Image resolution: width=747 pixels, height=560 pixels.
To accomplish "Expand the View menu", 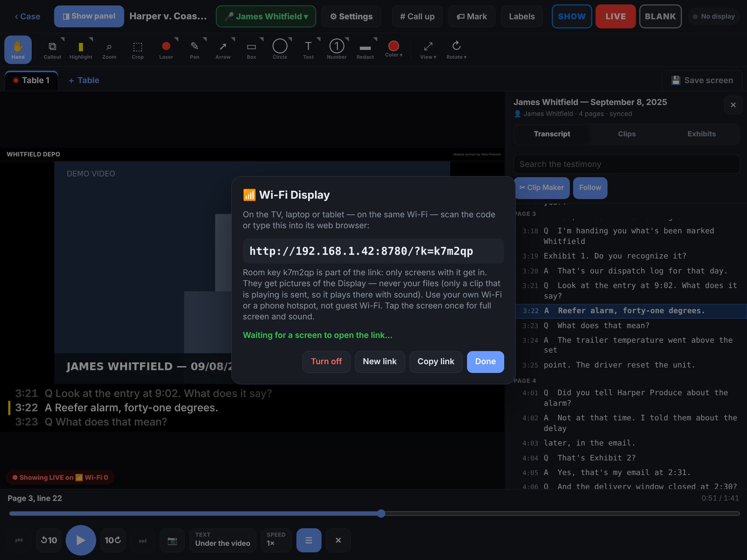I will [x=428, y=50].
